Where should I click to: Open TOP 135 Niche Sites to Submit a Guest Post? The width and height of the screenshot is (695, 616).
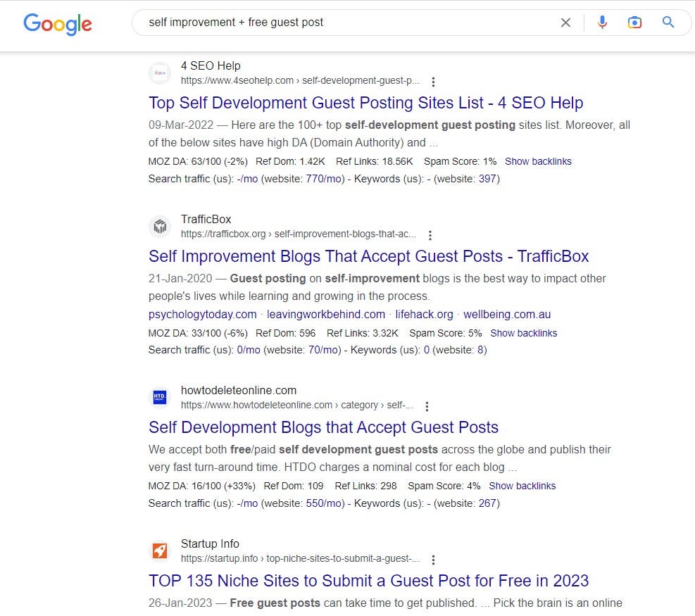[368, 581]
